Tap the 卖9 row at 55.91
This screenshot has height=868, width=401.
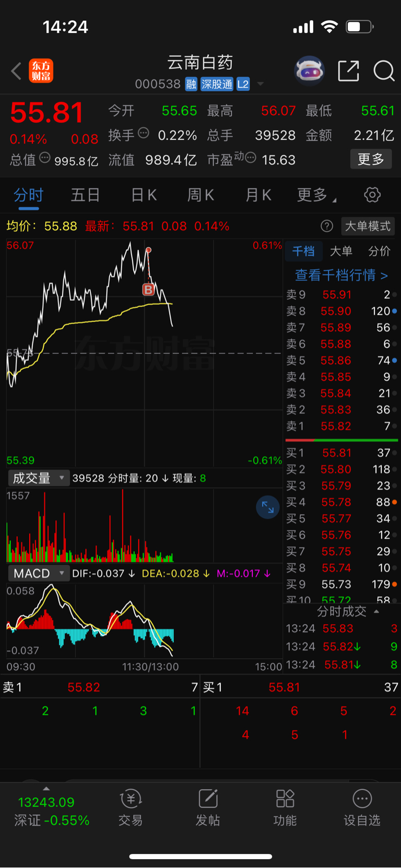point(341,295)
